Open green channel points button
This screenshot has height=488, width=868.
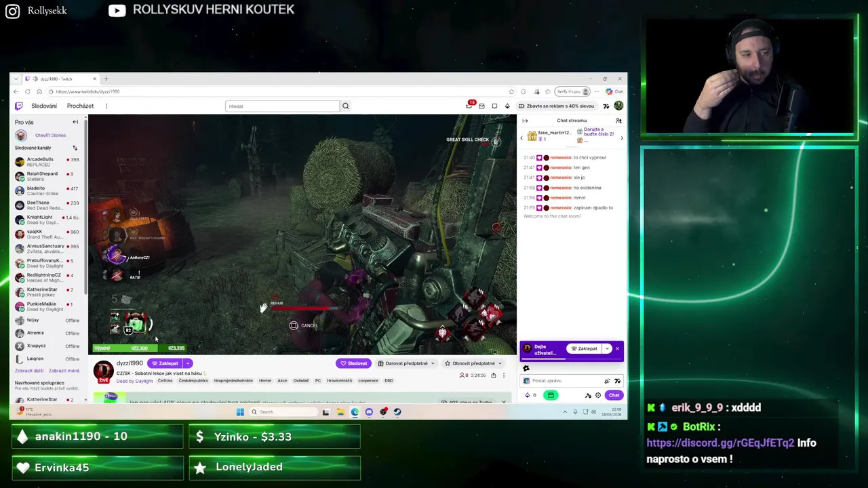(551, 395)
